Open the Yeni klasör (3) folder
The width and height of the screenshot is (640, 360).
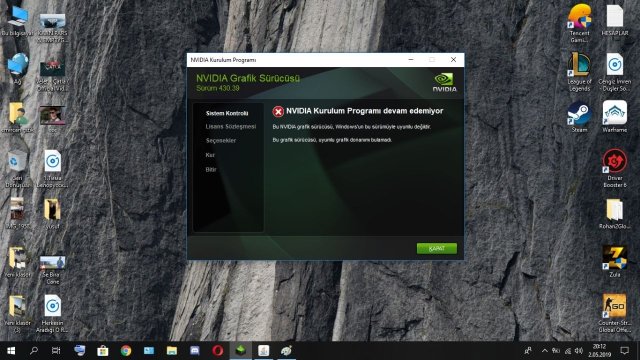point(17,313)
